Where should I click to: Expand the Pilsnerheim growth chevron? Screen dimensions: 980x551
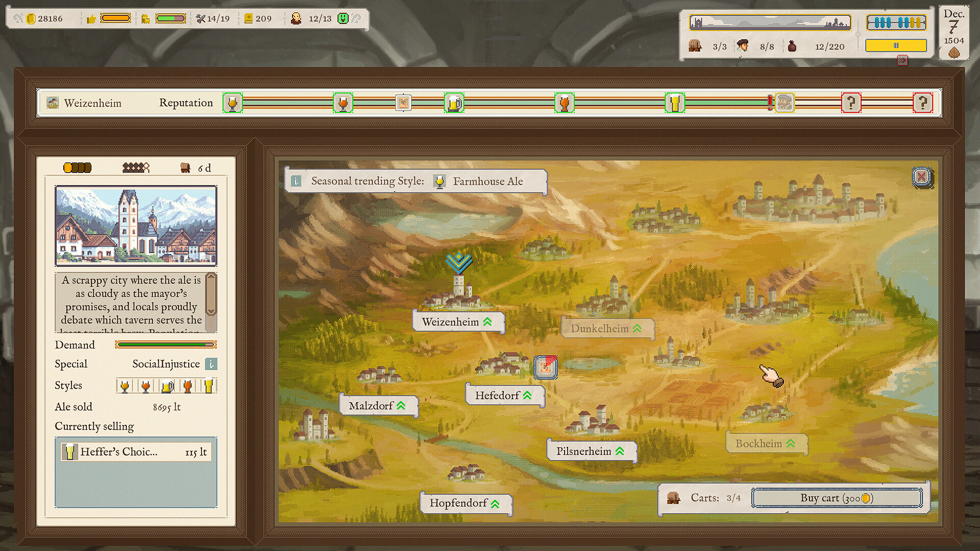pyautogui.click(x=620, y=451)
